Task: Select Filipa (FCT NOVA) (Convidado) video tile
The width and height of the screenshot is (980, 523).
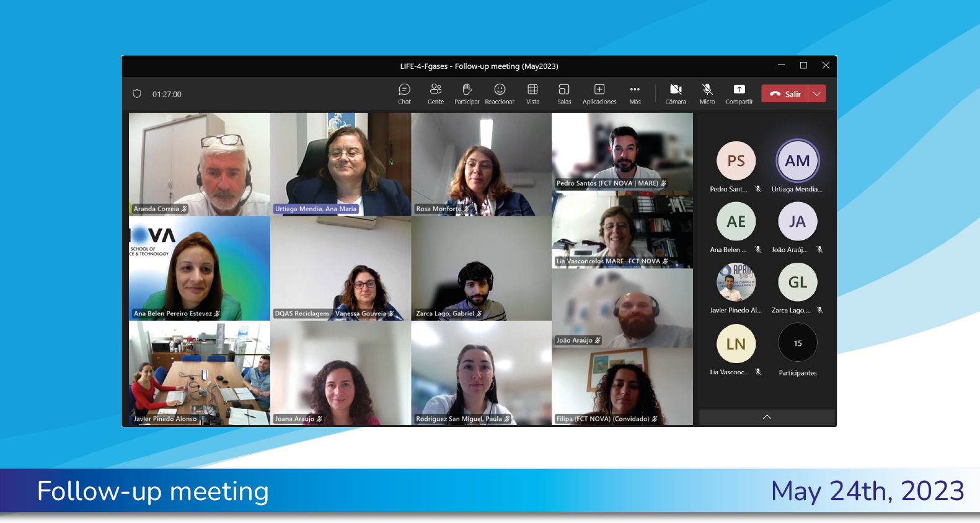Action: tap(622, 387)
